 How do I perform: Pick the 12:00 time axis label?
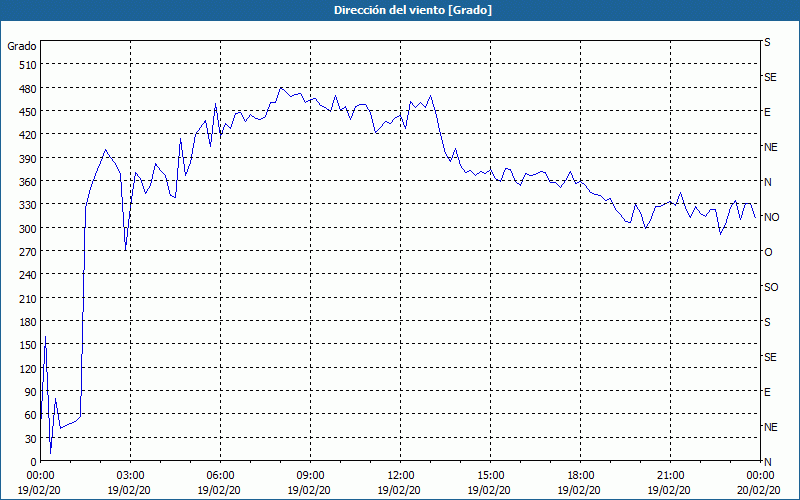tap(401, 476)
